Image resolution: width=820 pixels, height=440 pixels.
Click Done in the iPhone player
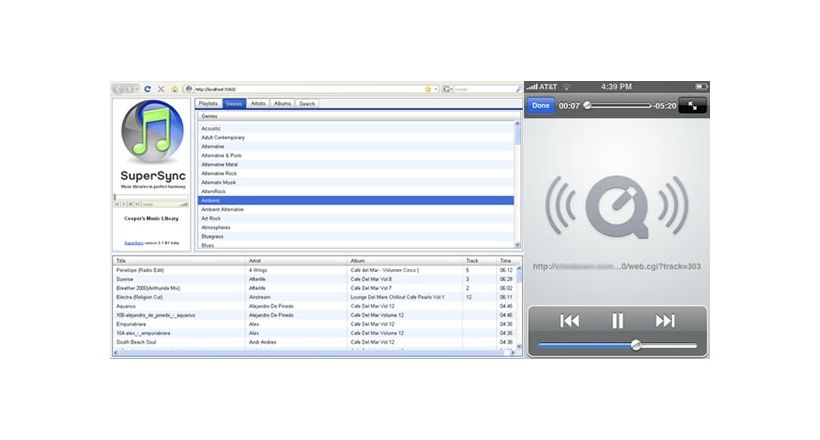point(541,106)
